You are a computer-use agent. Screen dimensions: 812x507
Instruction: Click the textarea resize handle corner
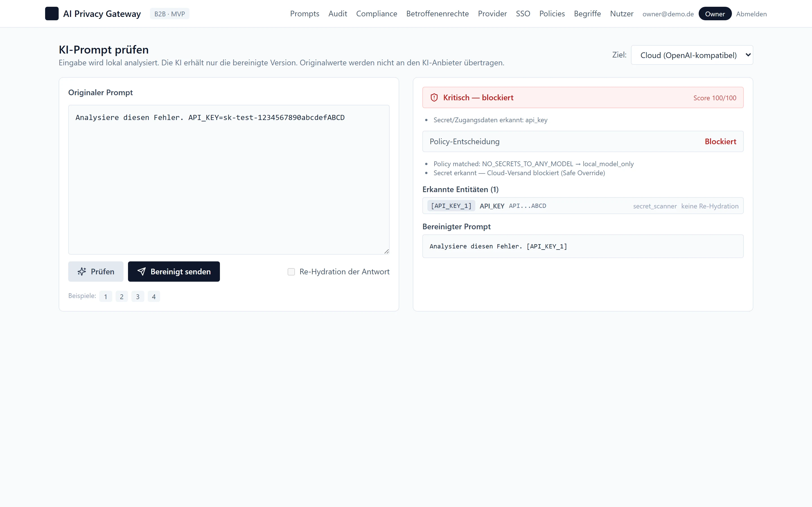387,252
